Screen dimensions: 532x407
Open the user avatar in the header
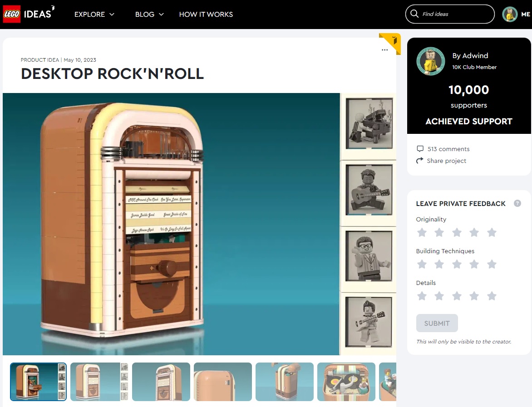[510, 14]
